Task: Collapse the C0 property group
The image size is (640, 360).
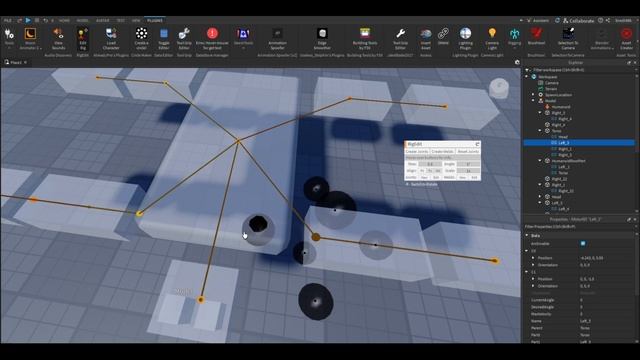Action: [527, 251]
